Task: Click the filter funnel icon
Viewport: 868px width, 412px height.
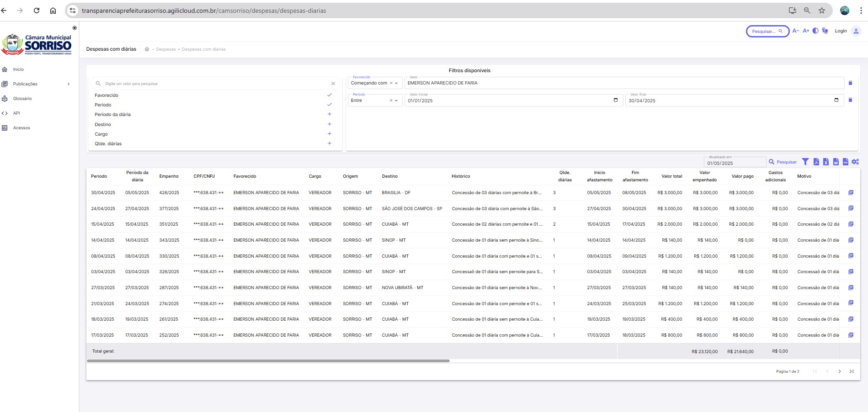Action: [x=805, y=162]
